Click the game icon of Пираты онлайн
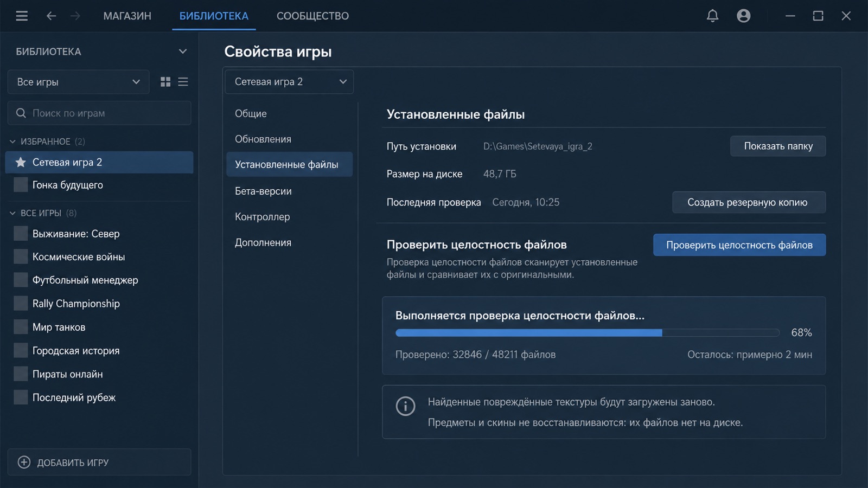 click(x=21, y=374)
